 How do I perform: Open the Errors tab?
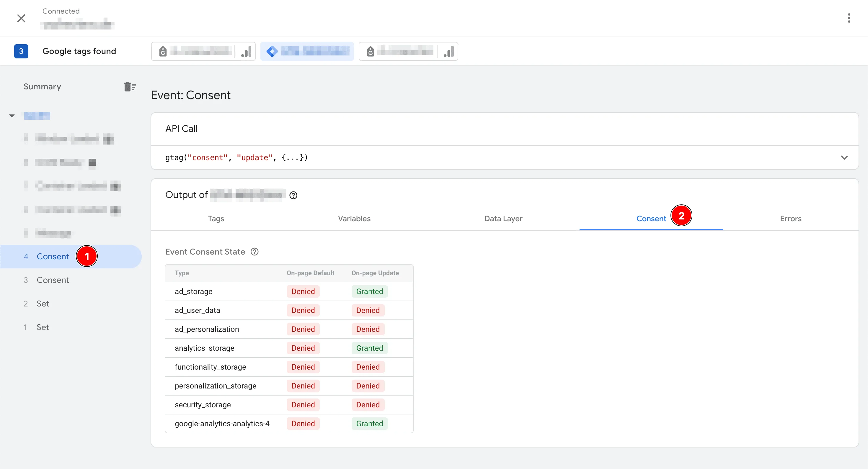click(790, 219)
